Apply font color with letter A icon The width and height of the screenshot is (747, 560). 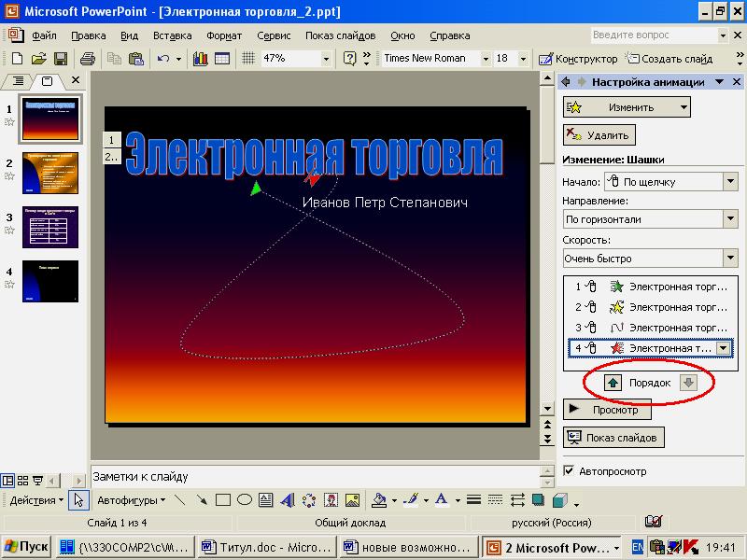click(442, 500)
